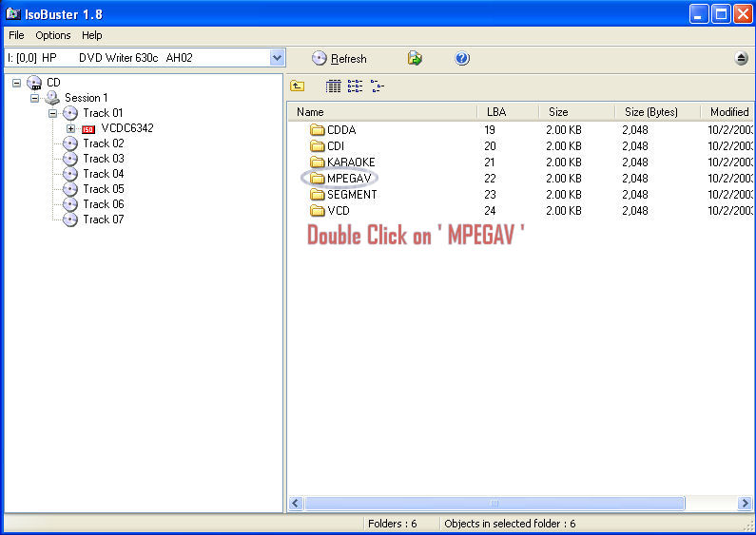Click the IsoBuster title bar app icon
Screen dimensions: 756x535
(x=13, y=14)
